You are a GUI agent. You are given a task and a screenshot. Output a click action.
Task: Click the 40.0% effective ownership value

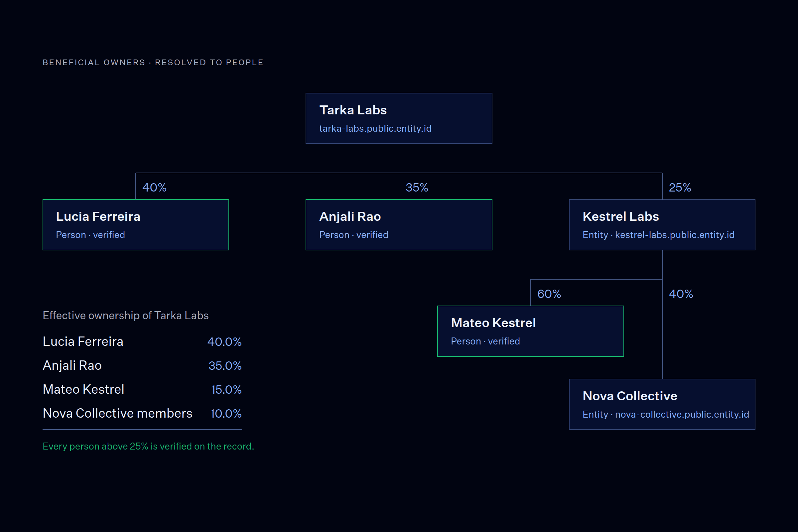click(224, 342)
